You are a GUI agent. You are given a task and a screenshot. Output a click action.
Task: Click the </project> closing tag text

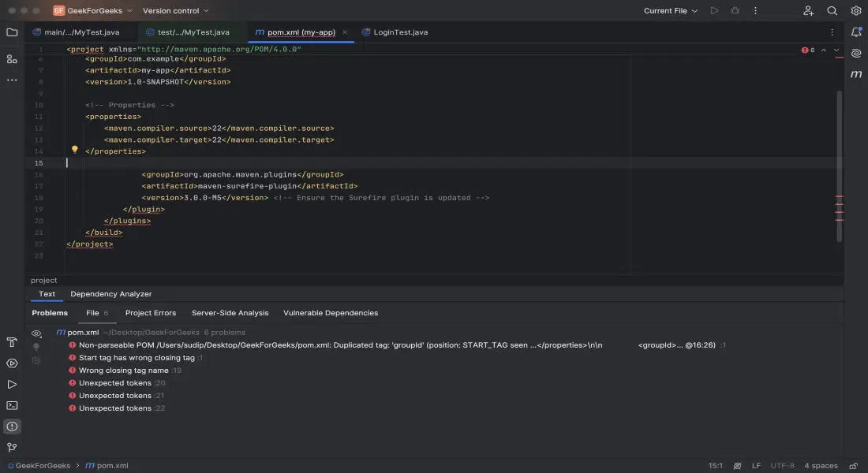pyautogui.click(x=90, y=244)
